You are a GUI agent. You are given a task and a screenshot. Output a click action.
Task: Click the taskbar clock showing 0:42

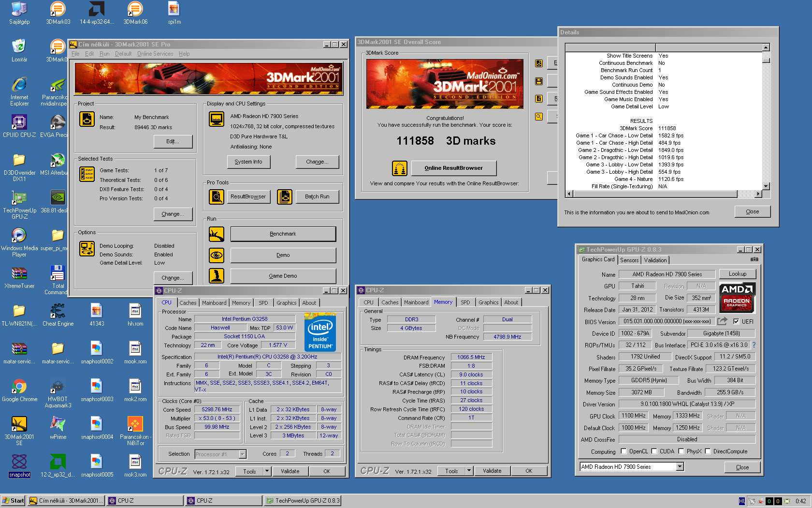pos(801,501)
